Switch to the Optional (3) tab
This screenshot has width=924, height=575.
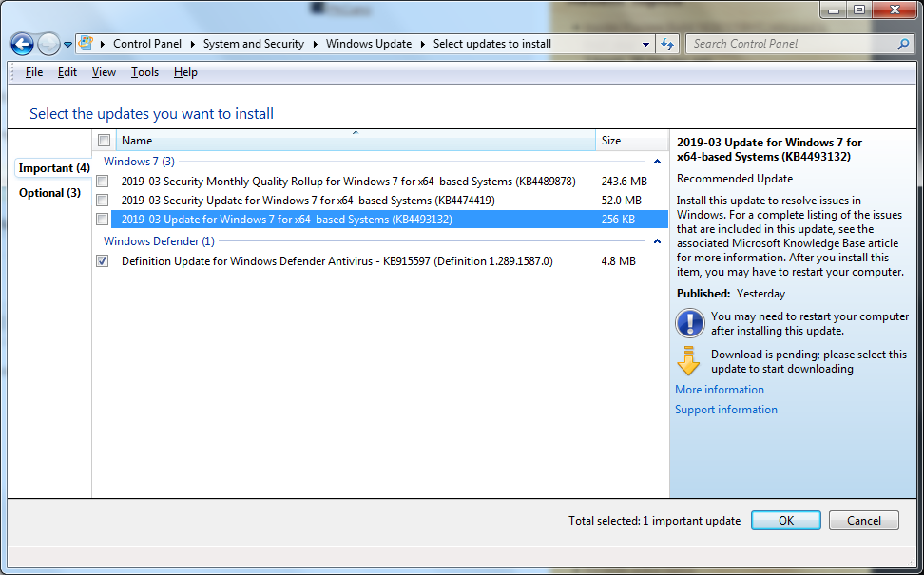point(49,193)
